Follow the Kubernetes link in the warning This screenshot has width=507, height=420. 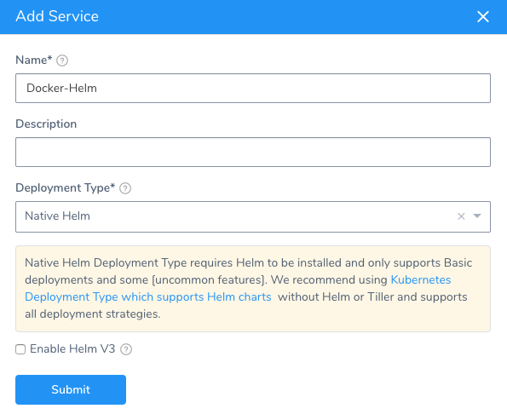[x=421, y=279]
